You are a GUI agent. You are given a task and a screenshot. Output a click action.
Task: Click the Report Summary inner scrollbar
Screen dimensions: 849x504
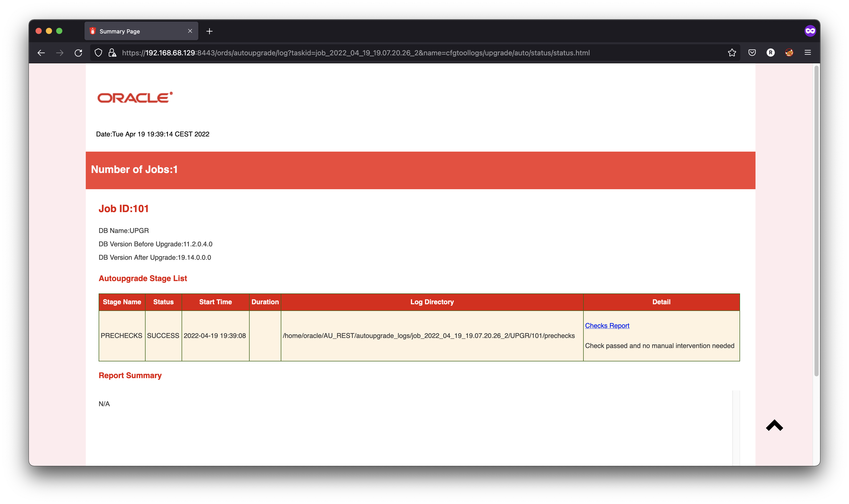coord(736,428)
